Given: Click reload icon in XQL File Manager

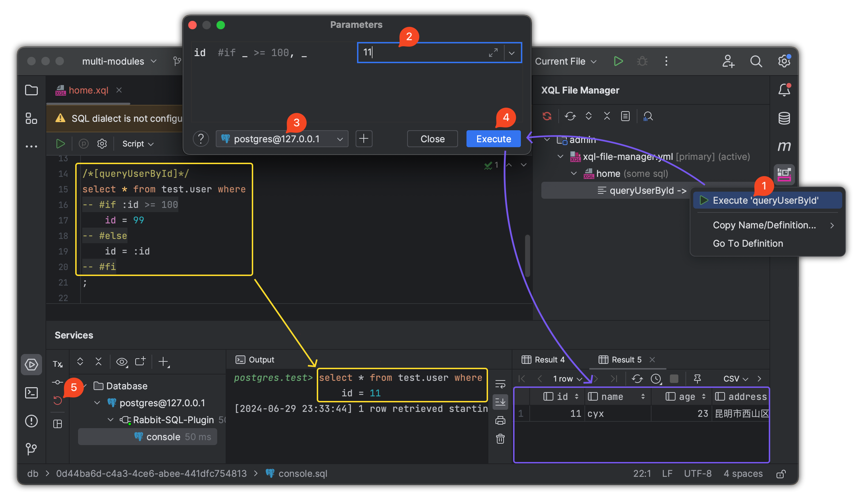Looking at the screenshot, I should [570, 116].
